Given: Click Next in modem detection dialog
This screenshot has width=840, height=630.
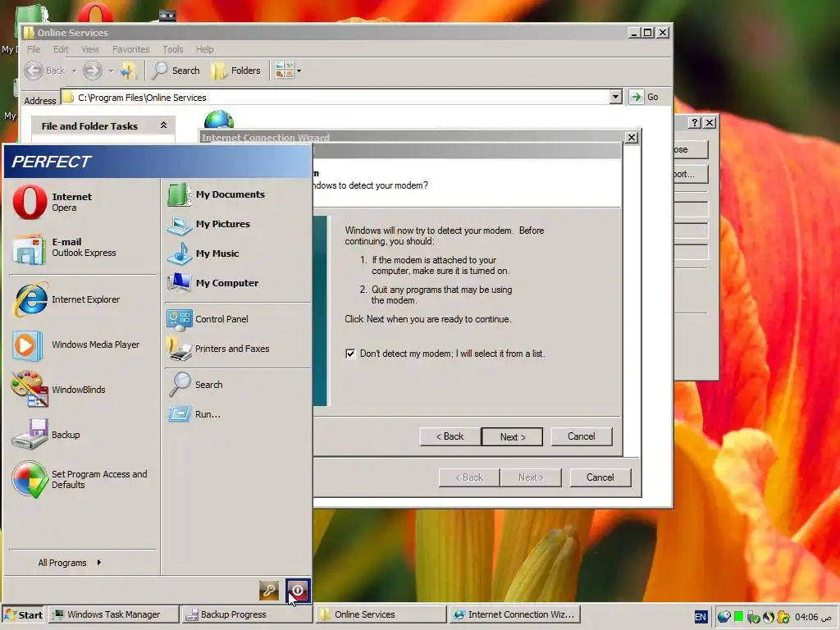Looking at the screenshot, I should point(512,436).
